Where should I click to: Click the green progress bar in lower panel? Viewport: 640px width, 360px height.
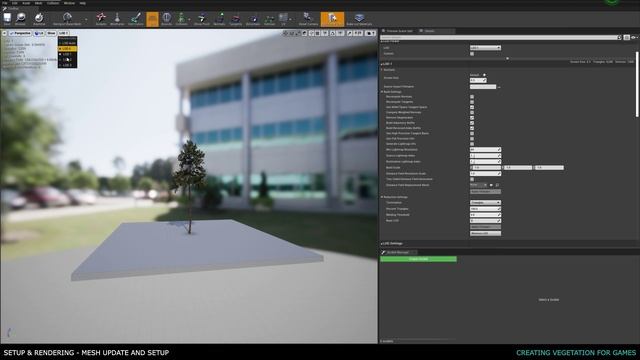pos(418,259)
